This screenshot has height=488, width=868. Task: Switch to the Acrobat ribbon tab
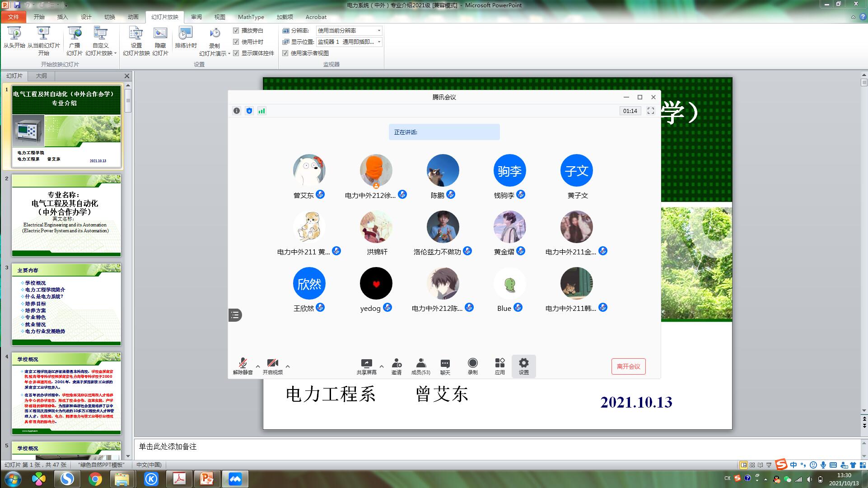316,17
